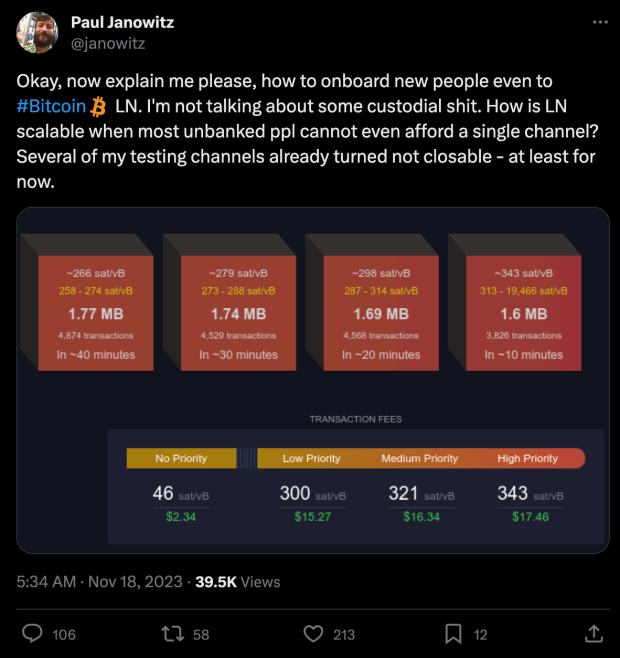Bookmark this tweet
This screenshot has width=620, height=658.
pos(453,633)
